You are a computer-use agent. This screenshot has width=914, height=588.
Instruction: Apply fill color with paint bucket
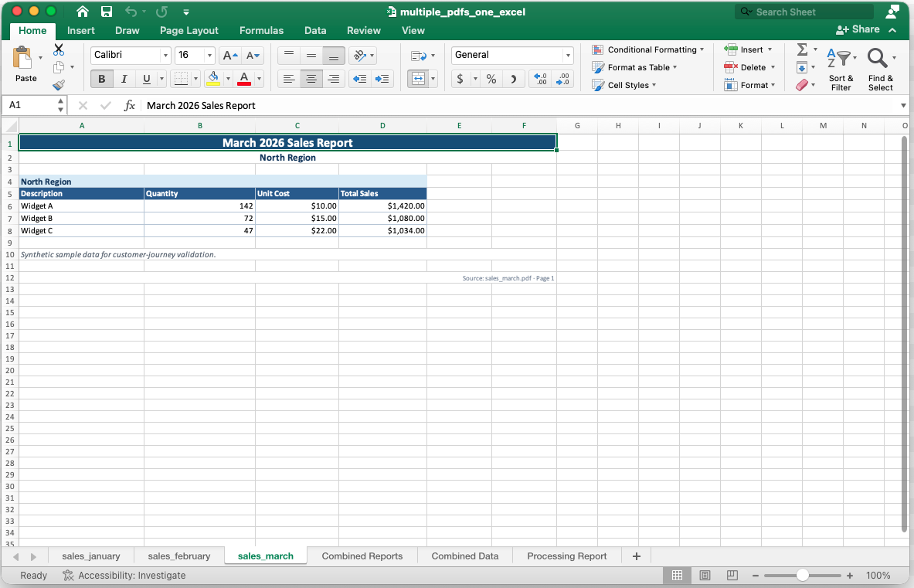pyautogui.click(x=213, y=79)
